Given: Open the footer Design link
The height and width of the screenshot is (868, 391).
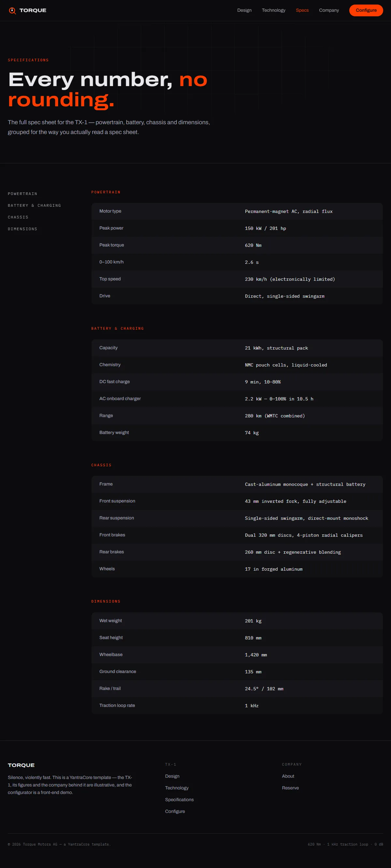Looking at the screenshot, I should [x=172, y=776].
